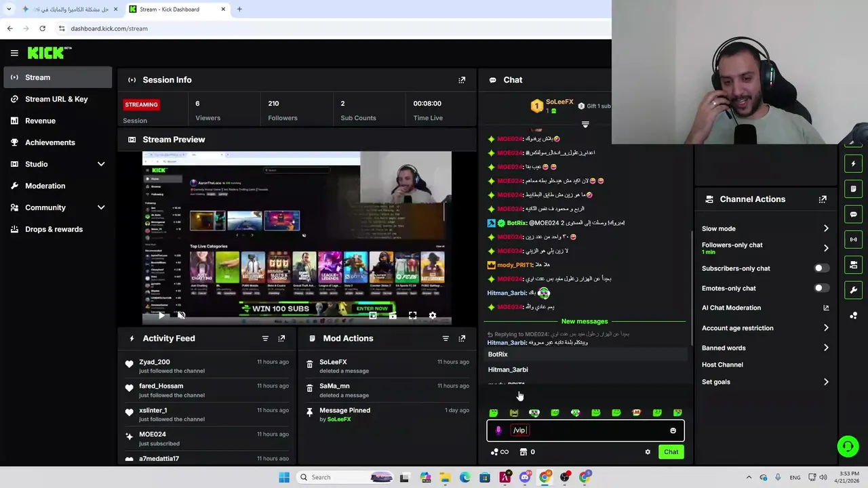Image resolution: width=868 pixels, height=488 pixels.
Task: Click into the chat message input field
Action: (585, 430)
